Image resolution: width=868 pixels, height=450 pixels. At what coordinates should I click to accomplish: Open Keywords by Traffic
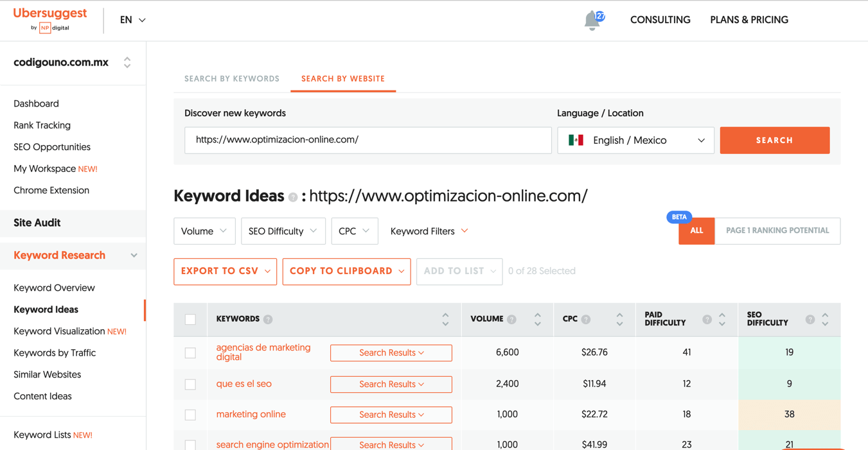pyautogui.click(x=55, y=353)
